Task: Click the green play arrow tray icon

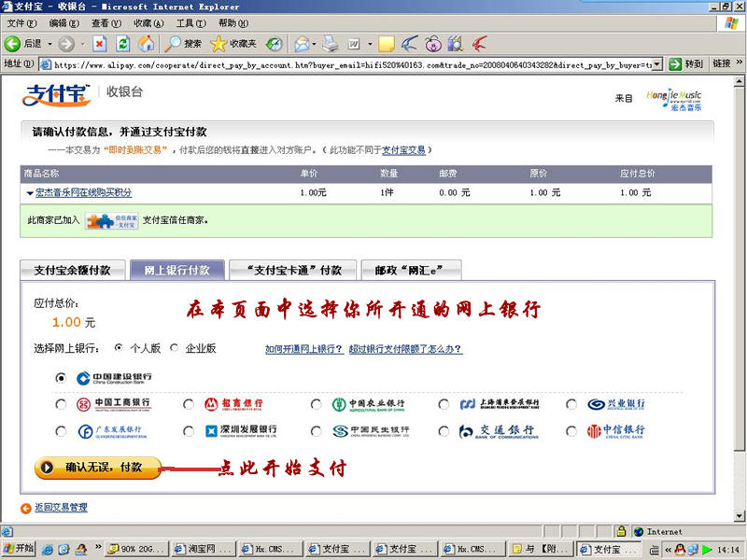Action: (707, 549)
